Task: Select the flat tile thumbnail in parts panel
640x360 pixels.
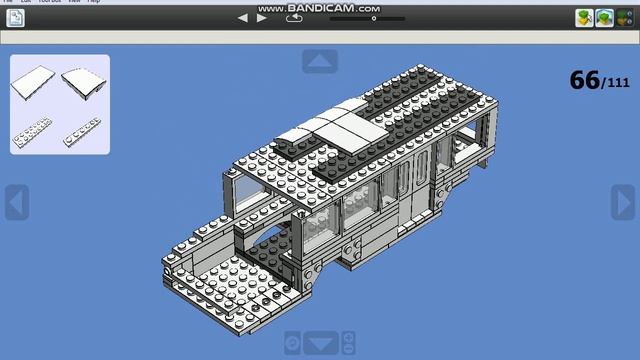Action: point(33,82)
